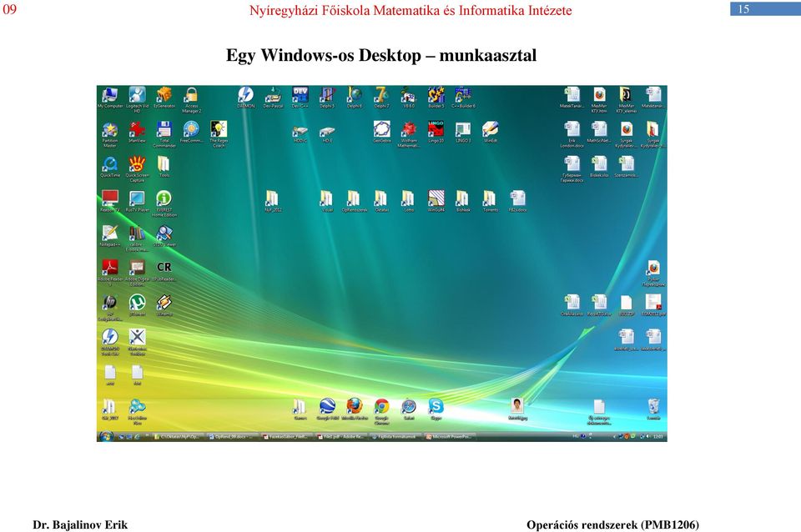The image size is (801, 532).
Task: Open Access Manager 2 padlock icon
Action: [192, 99]
